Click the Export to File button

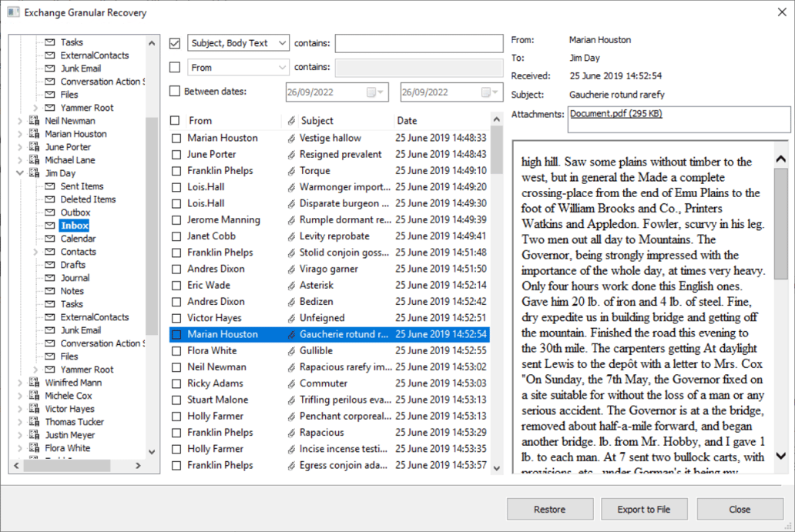click(644, 509)
